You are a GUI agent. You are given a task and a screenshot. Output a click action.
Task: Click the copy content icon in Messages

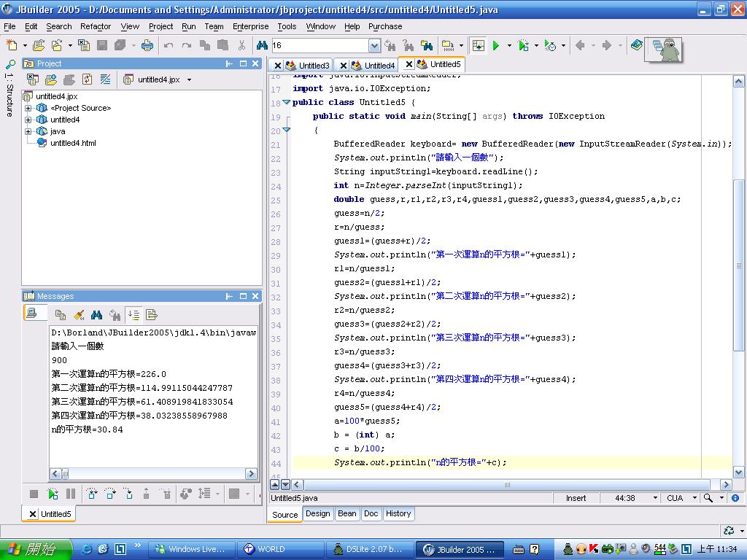coord(61,315)
